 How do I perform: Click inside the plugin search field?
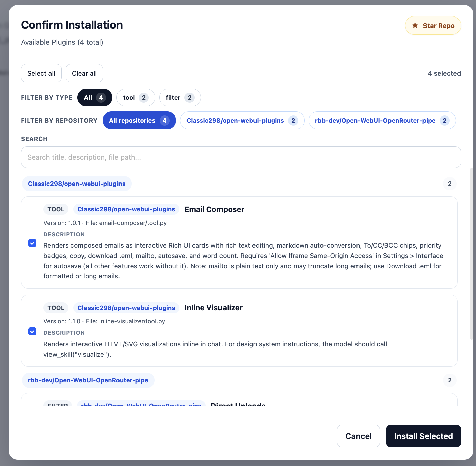240,157
